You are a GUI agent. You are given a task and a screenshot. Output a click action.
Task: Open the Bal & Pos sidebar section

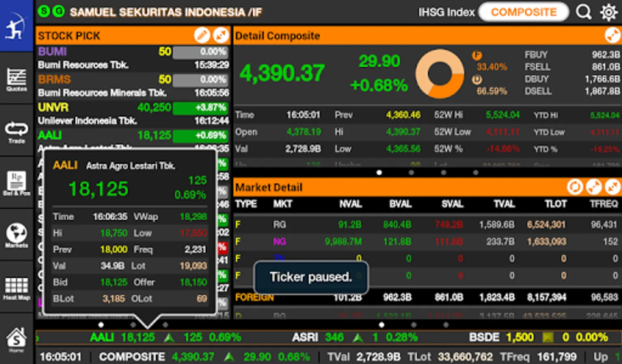(x=16, y=183)
